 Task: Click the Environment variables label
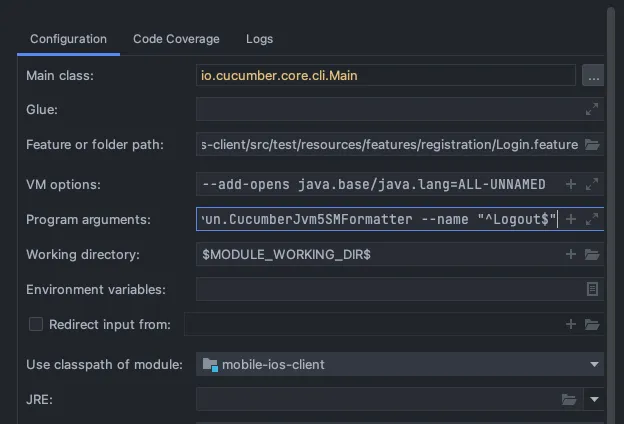point(96,289)
